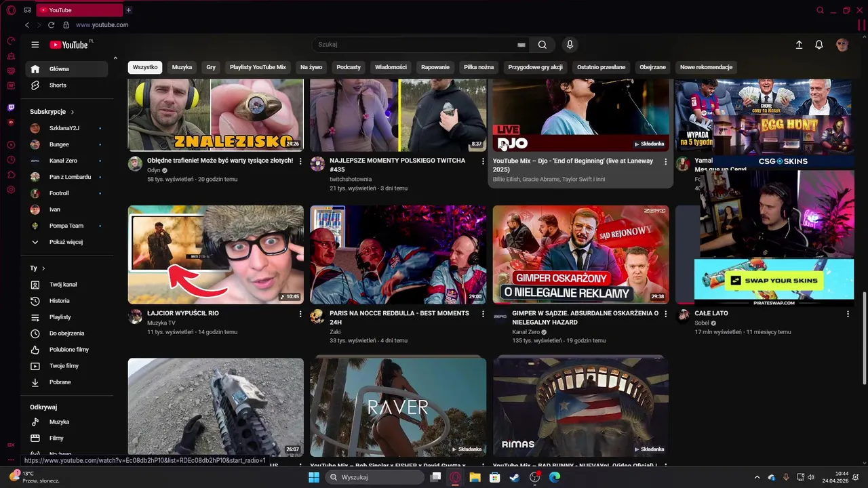Reload the page
This screenshot has width=868, height=488.
point(51,25)
